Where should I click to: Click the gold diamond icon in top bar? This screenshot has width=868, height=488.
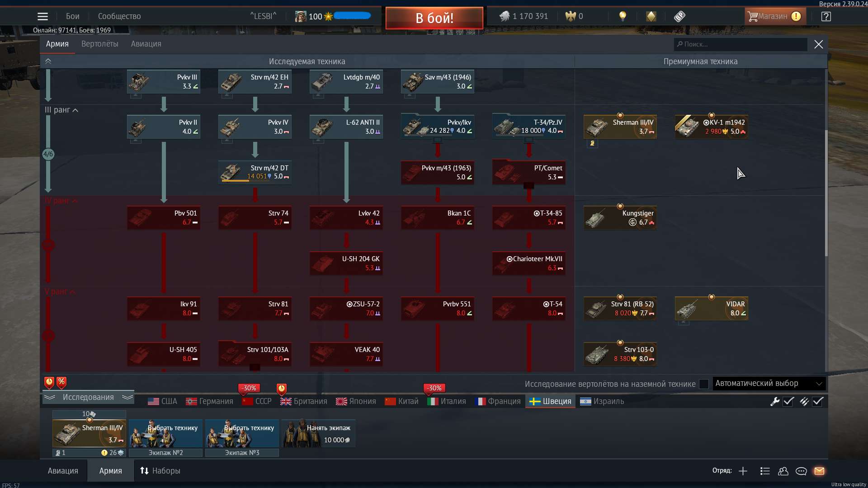651,16
